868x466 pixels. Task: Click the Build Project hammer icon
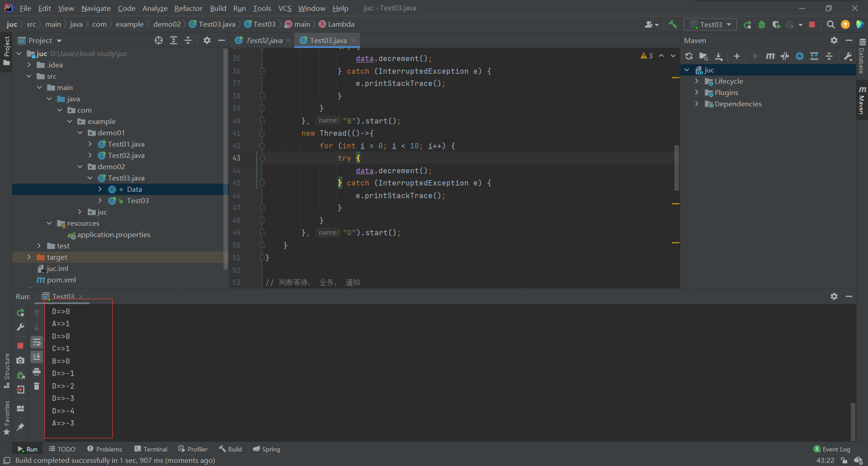673,24
